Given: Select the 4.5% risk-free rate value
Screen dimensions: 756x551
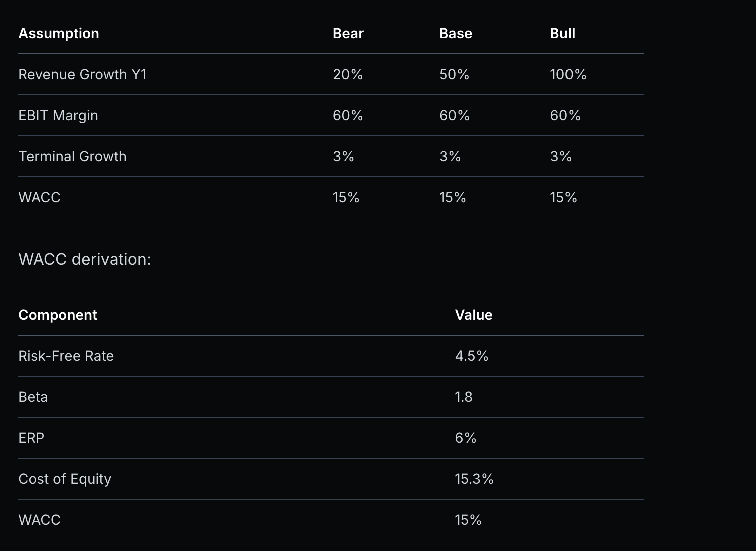Looking at the screenshot, I should [471, 356].
